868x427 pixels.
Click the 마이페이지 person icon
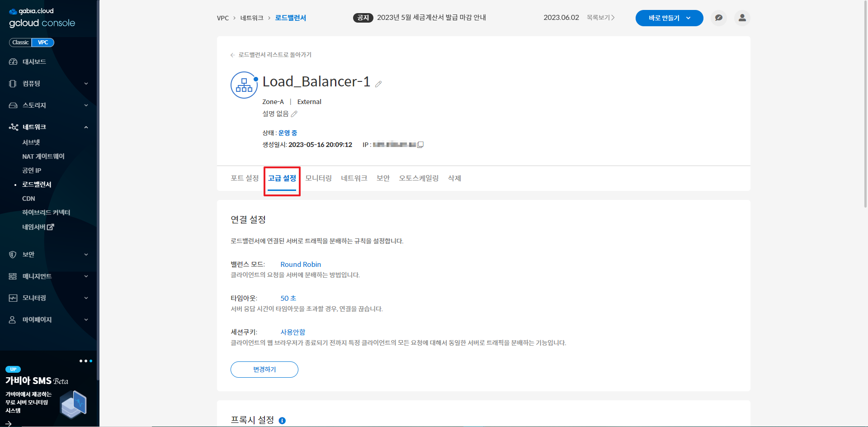point(13,320)
